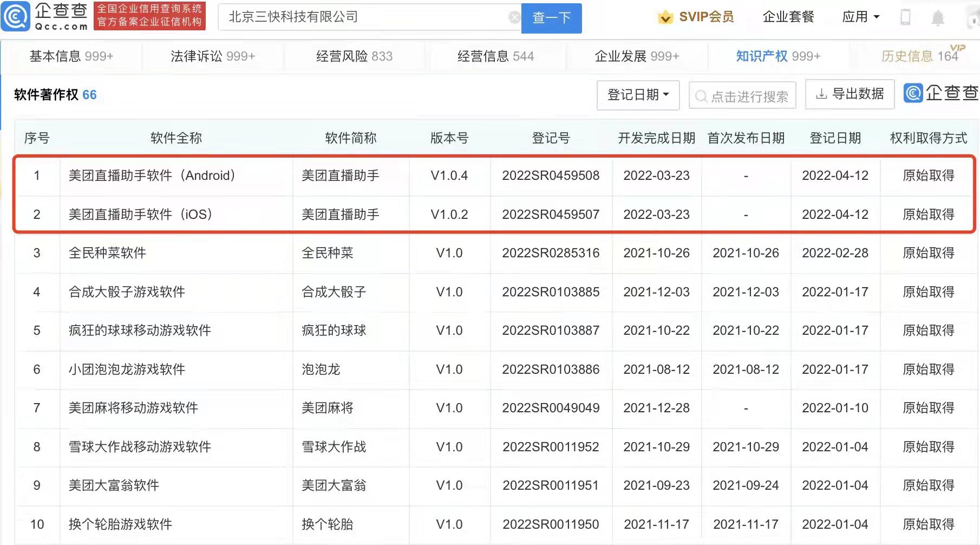Click the 开发完成日期 column header
Image resolution: width=980 pixels, height=545 pixels.
tap(656, 138)
